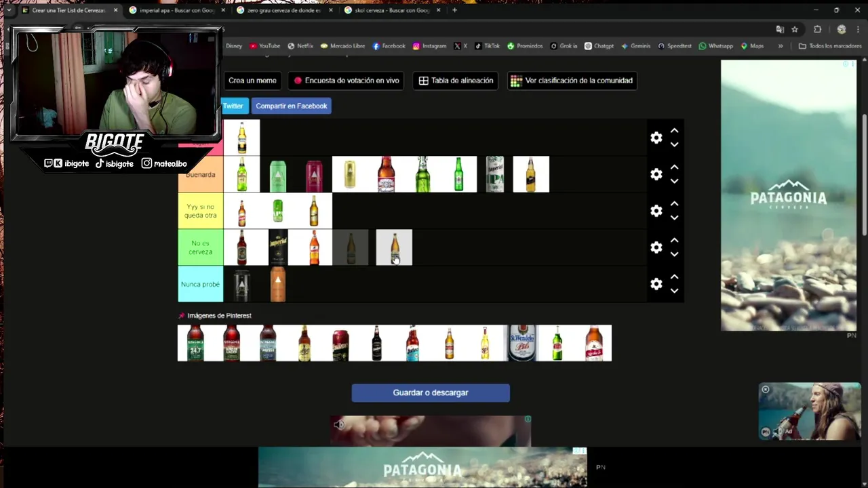Move the top pink tier row up

[674, 131]
